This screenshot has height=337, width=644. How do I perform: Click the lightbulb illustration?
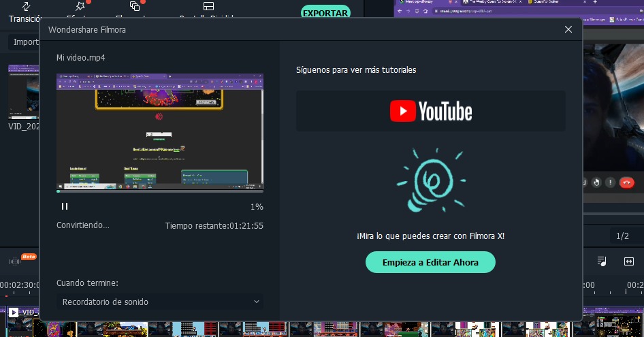click(x=431, y=180)
